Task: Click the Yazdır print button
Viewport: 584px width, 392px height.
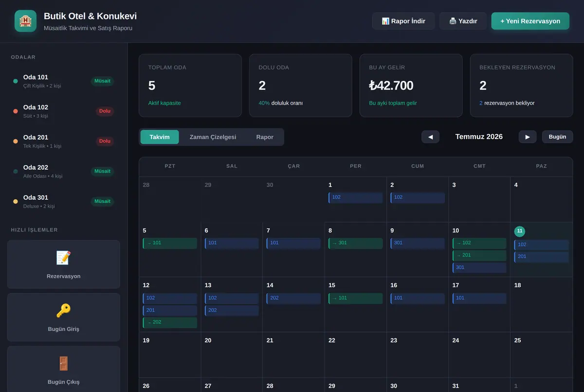Action: coord(463,21)
